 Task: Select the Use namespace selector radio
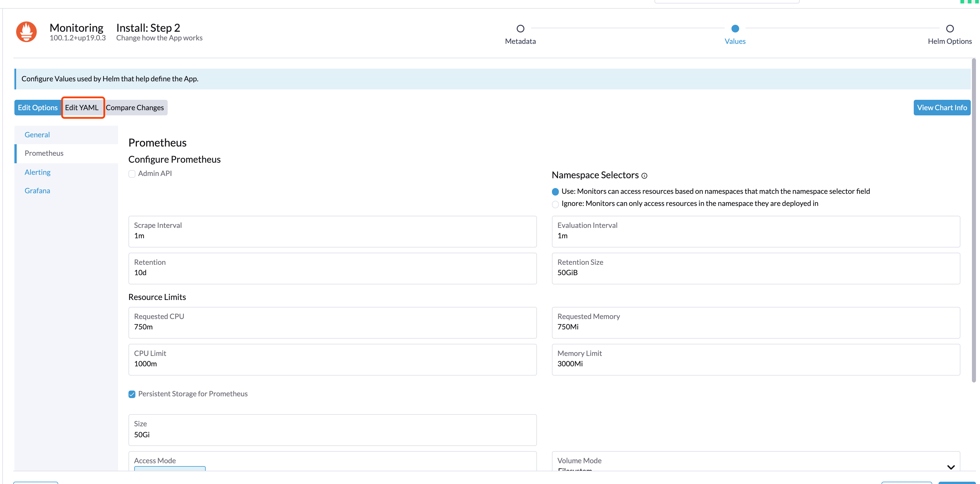click(555, 192)
